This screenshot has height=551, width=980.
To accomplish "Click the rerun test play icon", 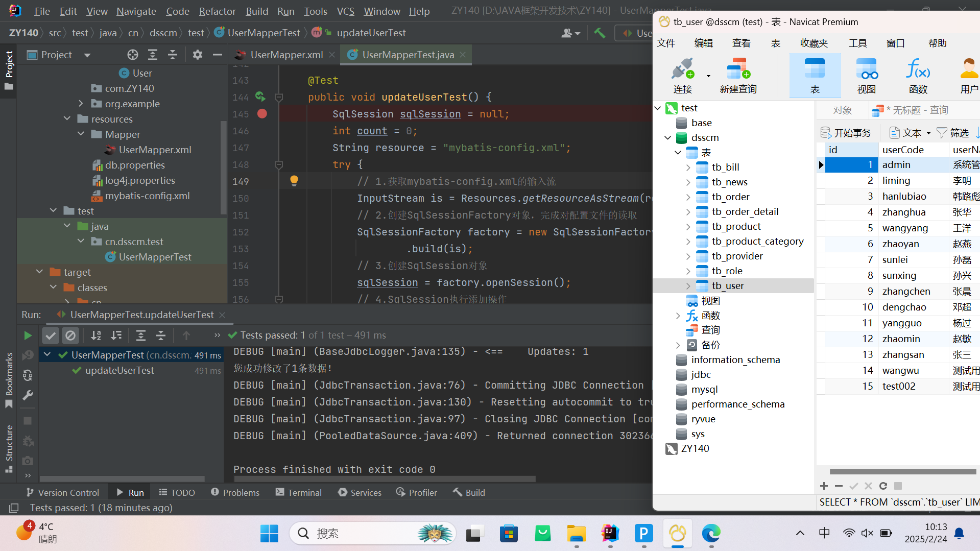I will click(28, 336).
